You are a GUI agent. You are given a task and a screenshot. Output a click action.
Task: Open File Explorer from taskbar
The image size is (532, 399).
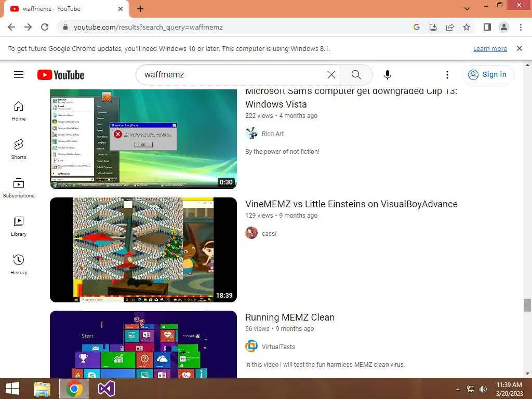[x=42, y=389]
